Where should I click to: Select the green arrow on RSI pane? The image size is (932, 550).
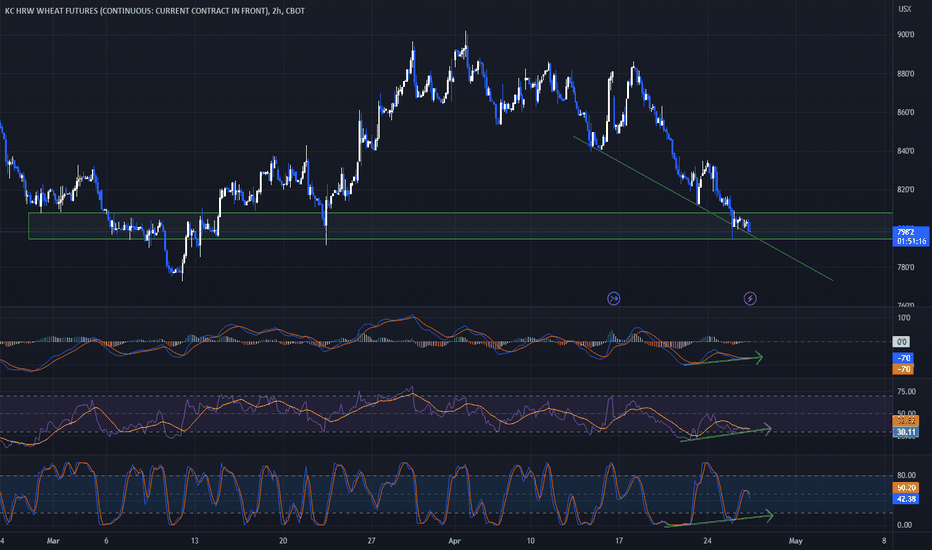tap(726, 433)
